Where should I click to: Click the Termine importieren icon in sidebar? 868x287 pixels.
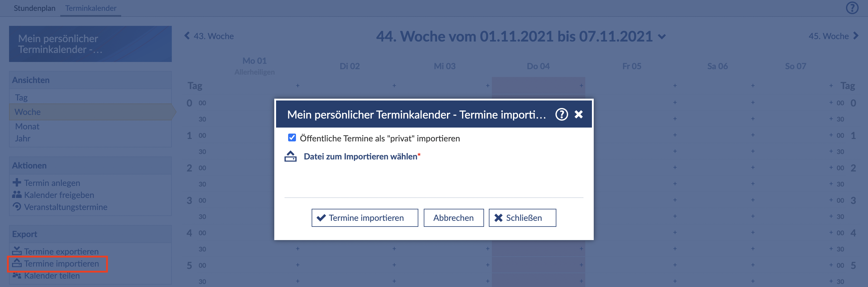[17, 263]
